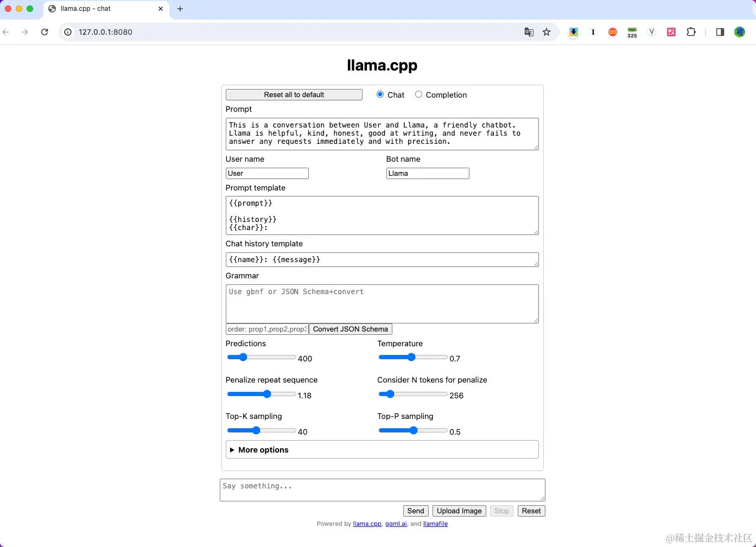Open the green extension with badge 325
The width and height of the screenshot is (756, 547).
tap(632, 33)
